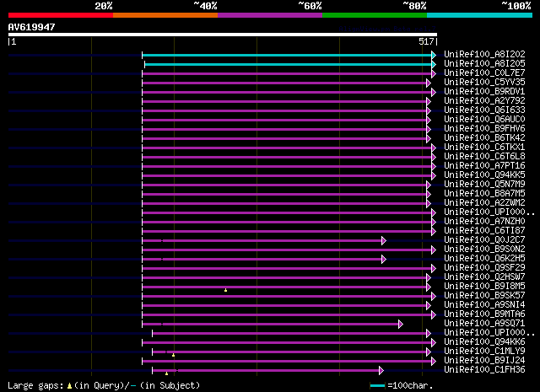The width and height of the screenshot is (540, 392).
Task: Open the UniRef100_B9RDV1 entry
Action: [484, 92]
